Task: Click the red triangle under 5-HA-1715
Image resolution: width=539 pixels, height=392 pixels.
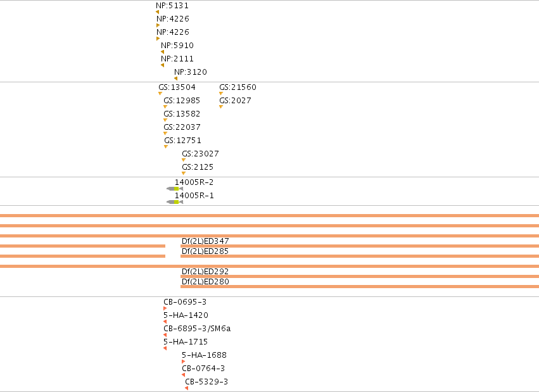Action: coord(165,348)
